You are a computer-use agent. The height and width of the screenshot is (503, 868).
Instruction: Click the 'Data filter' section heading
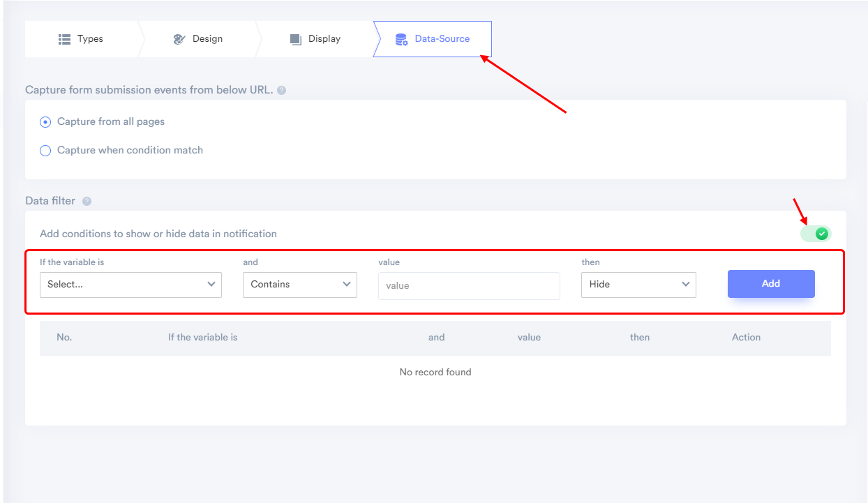click(50, 201)
